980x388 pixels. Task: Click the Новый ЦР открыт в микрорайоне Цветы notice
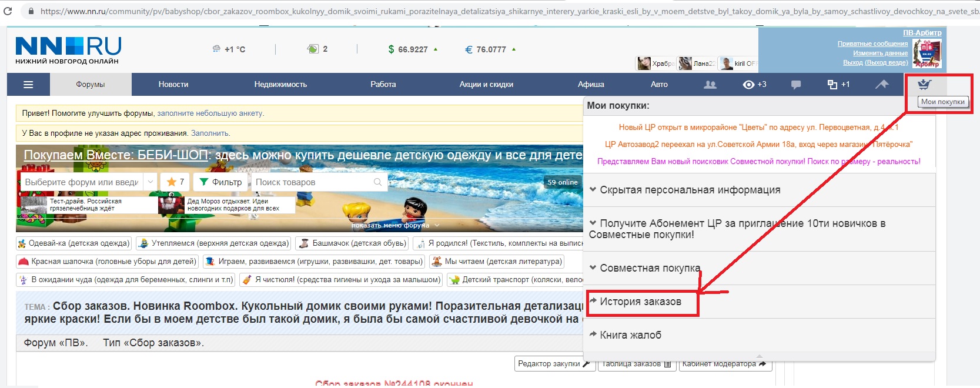(x=758, y=127)
